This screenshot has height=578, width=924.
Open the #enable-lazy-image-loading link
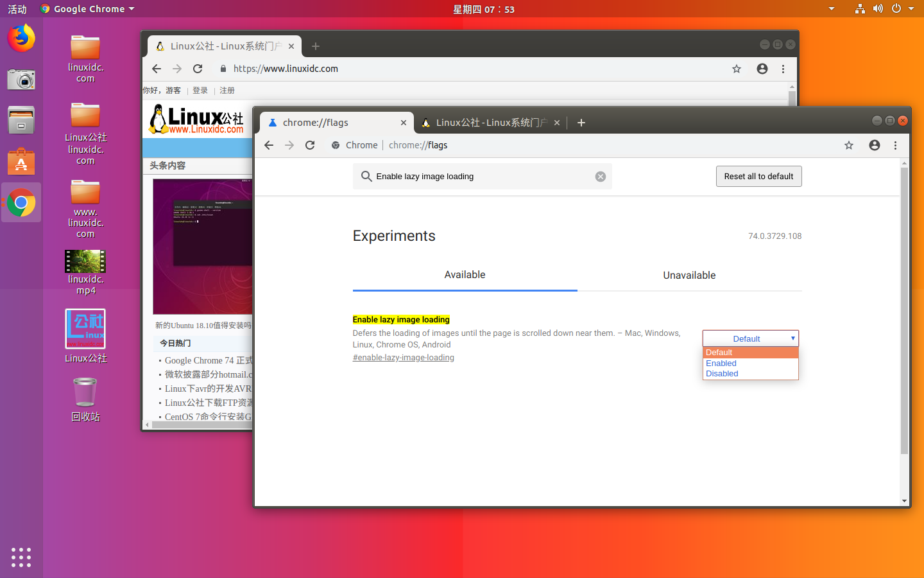pyautogui.click(x=404, y=358)
